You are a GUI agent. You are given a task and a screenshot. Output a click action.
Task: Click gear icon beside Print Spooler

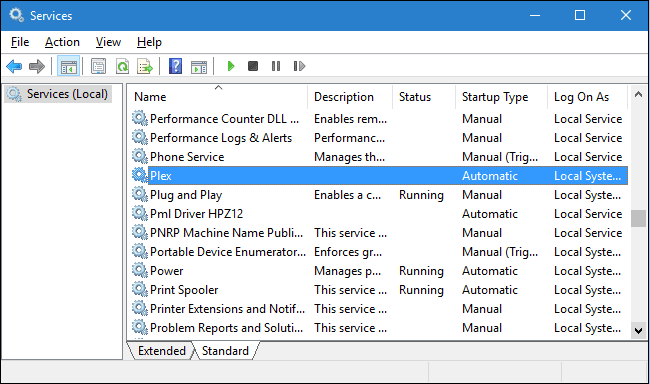coord(140,290)
